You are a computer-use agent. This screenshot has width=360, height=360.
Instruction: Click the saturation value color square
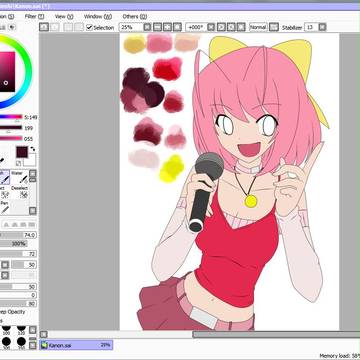[7, 72]
